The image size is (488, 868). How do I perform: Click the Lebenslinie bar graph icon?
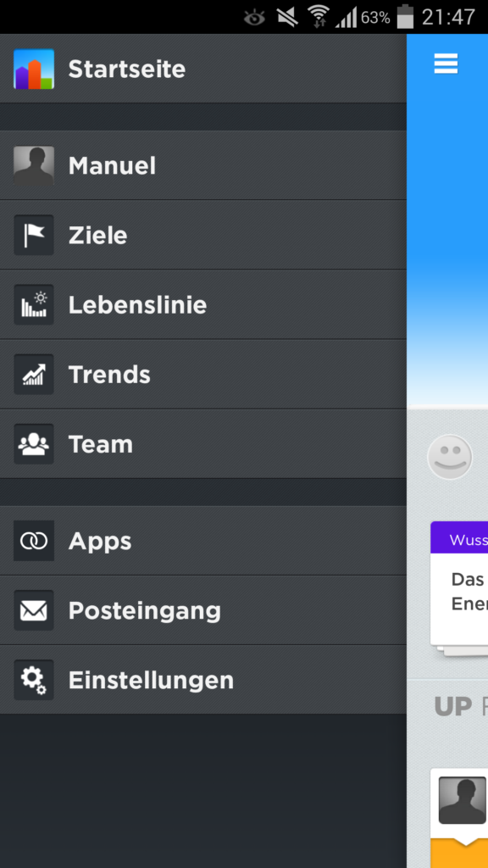coord(34,305)
